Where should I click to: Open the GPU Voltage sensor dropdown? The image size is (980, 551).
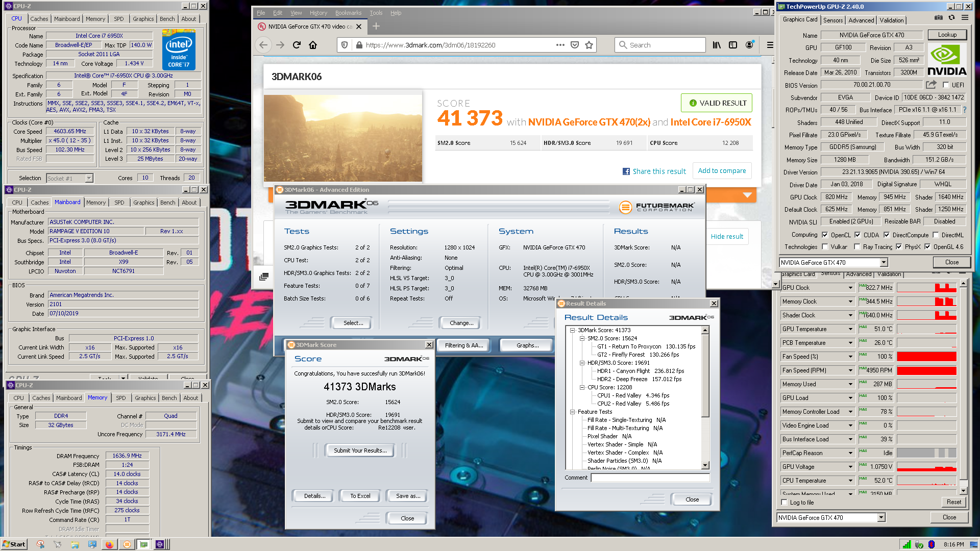pos(850,467)
